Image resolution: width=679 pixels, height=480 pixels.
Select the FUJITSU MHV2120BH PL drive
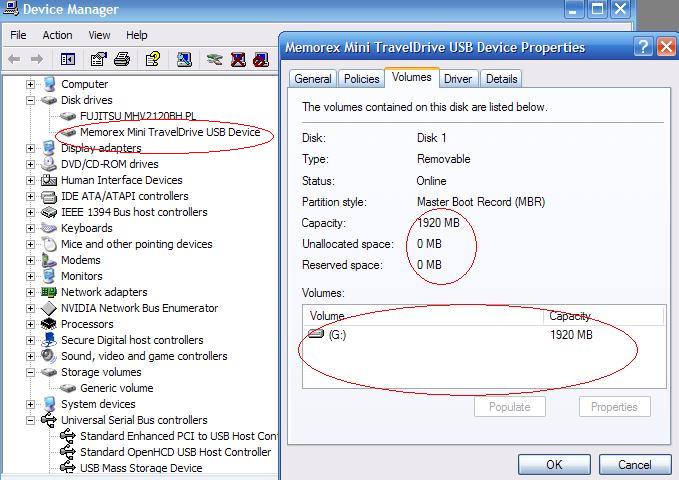(138, 116)
